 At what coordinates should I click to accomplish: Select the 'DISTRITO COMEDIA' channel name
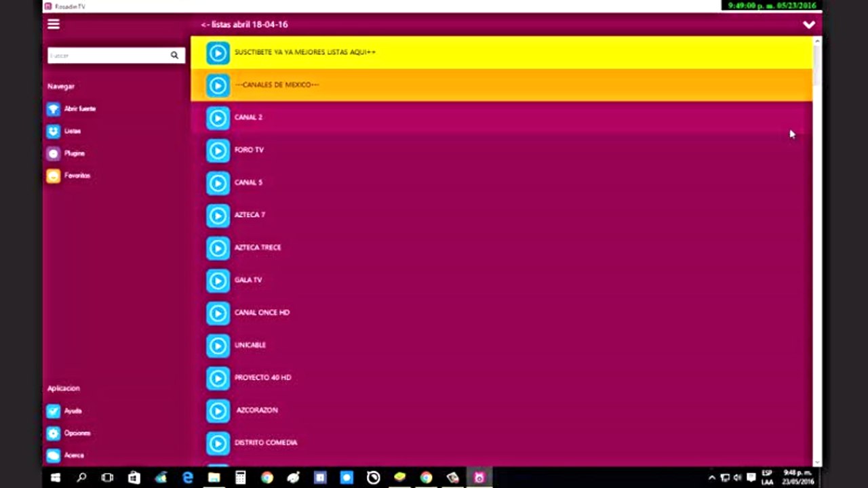pyautogui.click(x=266, y=443)
